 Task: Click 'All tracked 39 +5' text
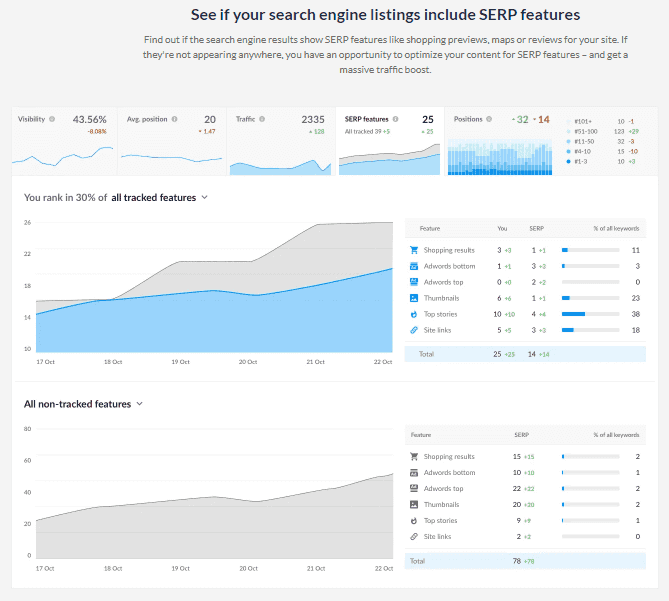click(367, 131)
